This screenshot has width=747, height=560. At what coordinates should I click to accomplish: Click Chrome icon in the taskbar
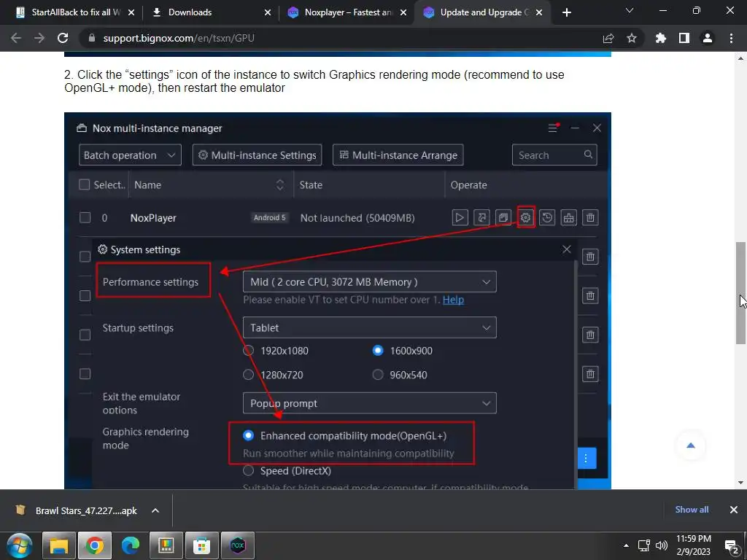tap(95, 545)
